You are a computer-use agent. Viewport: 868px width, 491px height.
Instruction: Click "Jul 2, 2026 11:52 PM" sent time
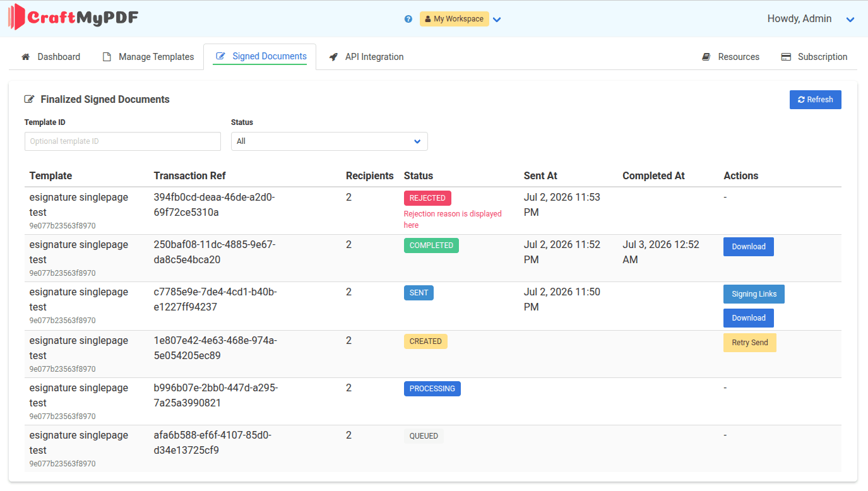point(562,252)
